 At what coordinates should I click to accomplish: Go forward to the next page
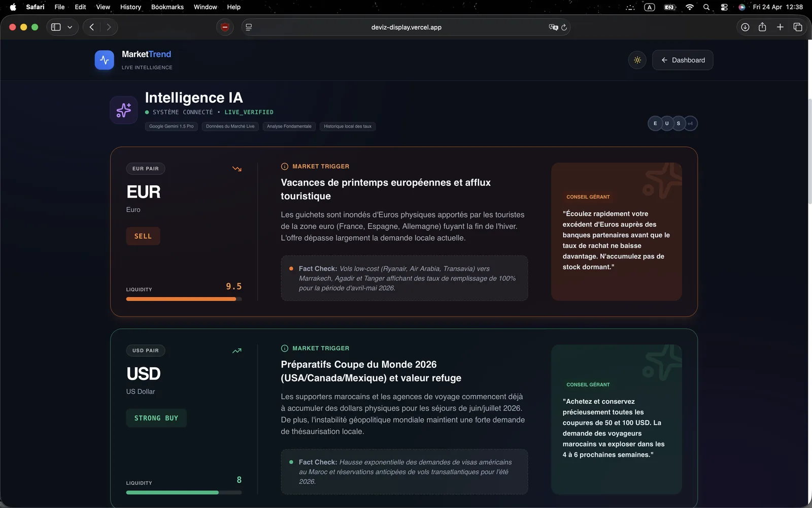[x=109, y=27]
